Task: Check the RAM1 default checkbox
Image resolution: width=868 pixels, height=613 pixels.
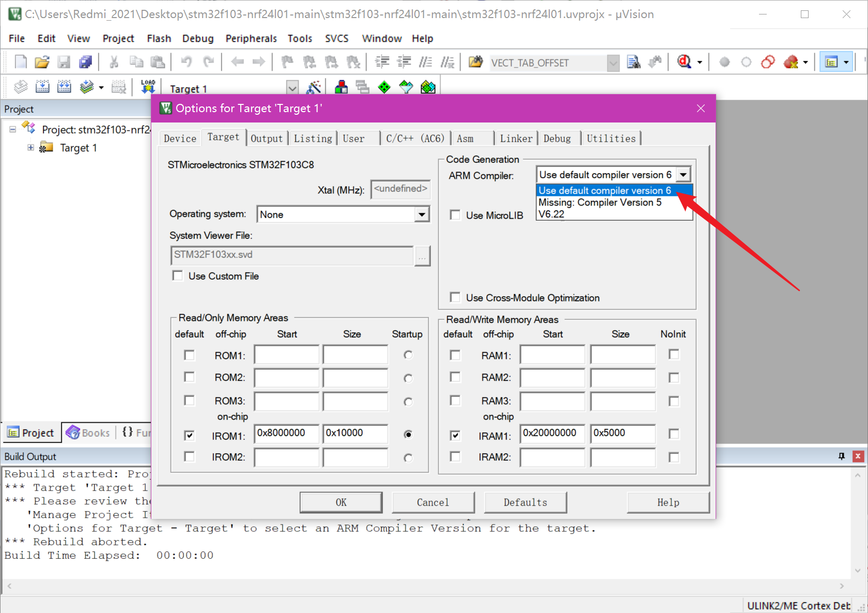Action: point(455,355)
